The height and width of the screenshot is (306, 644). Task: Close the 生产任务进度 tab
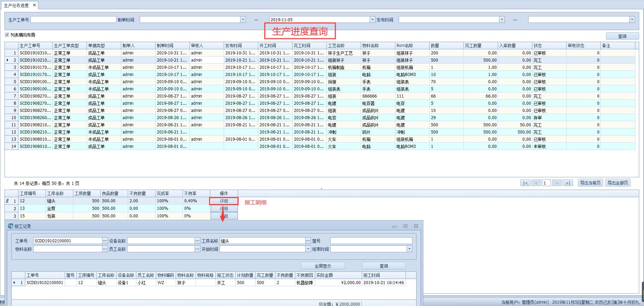34,5
